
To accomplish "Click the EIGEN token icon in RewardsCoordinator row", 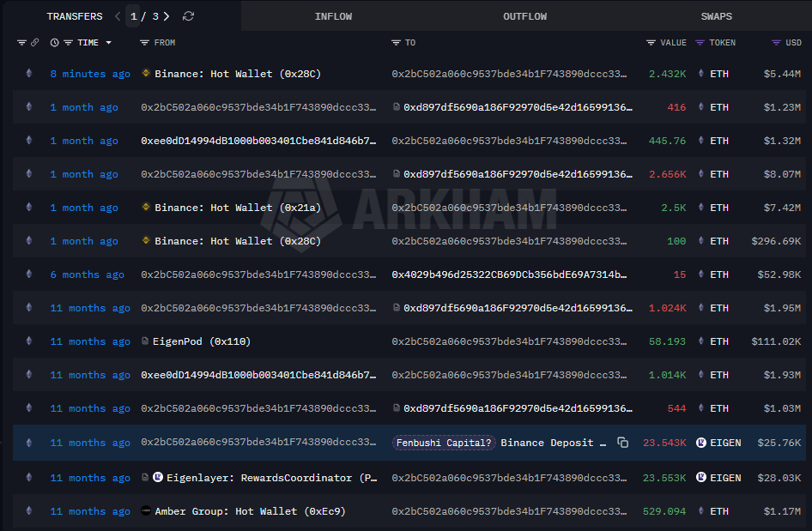I will 701,478.
